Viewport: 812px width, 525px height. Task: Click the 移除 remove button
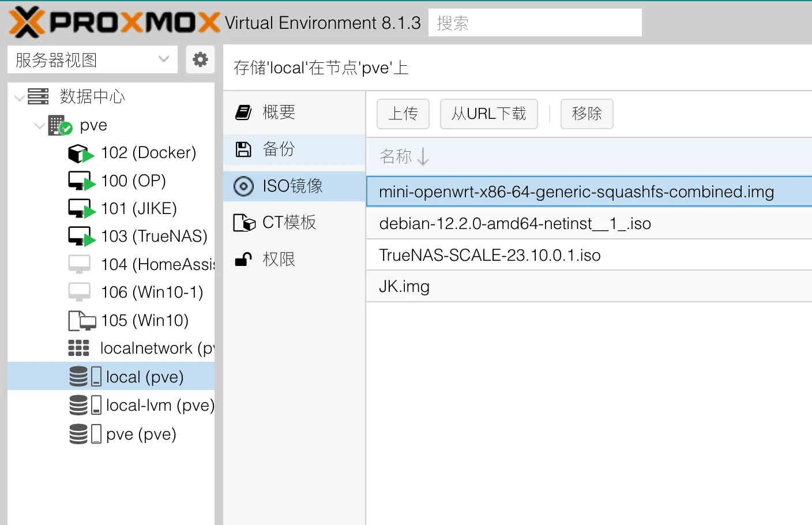coord(587,114)
